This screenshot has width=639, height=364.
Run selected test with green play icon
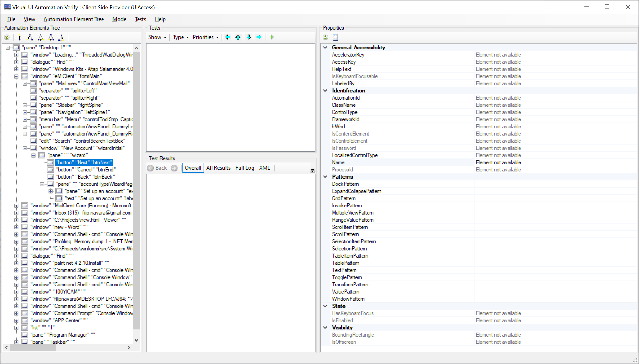[x=272, y=37]
